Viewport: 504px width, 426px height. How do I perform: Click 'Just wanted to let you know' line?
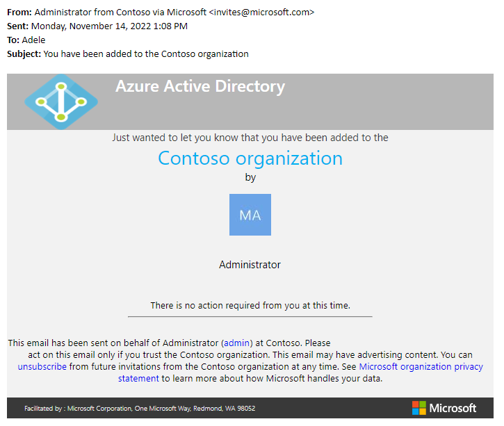pos(250,138)
